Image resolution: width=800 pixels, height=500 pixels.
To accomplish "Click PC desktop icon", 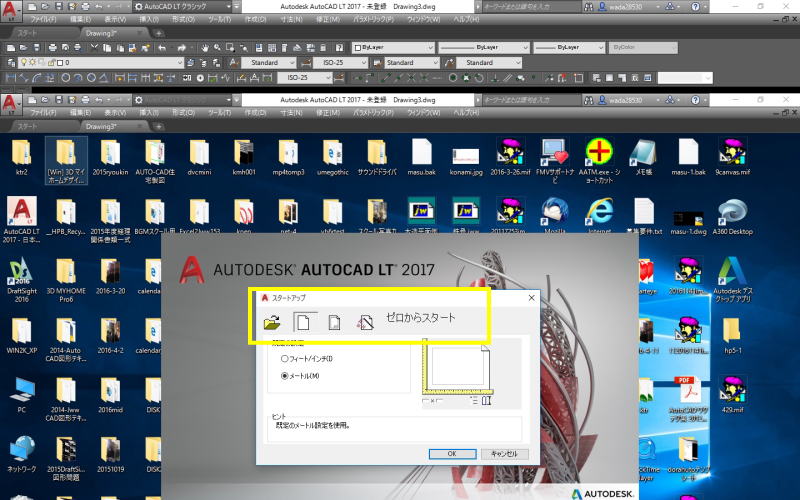I will (x=21, y=395).
